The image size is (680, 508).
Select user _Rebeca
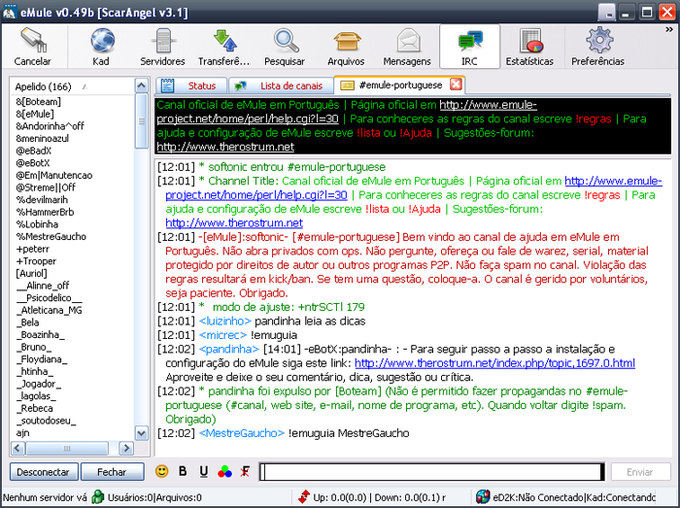click(35, 408)
